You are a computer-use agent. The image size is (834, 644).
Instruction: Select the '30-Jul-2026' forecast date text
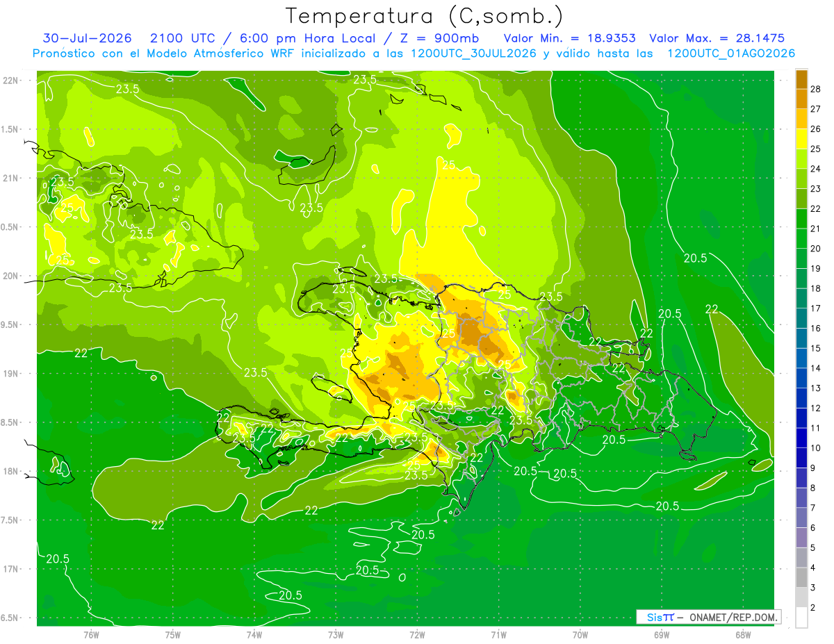[87, 38]
